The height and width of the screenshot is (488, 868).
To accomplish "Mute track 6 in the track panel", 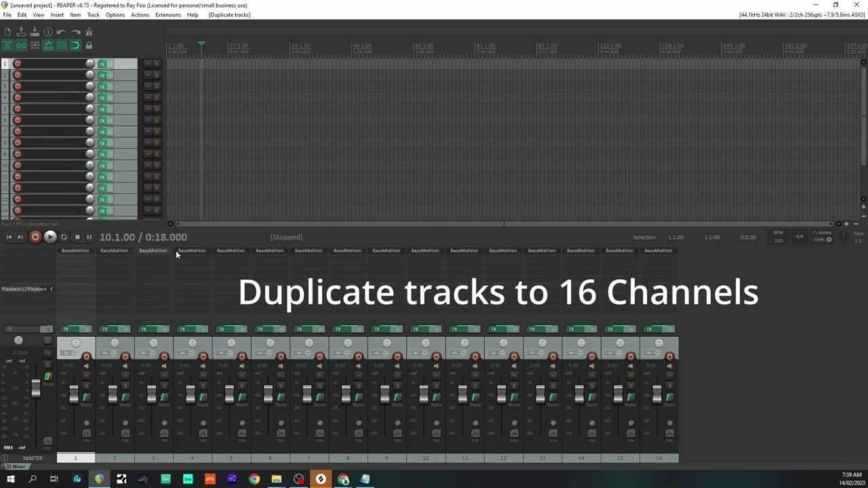I will pyautogui.click(x=148, y=120).
